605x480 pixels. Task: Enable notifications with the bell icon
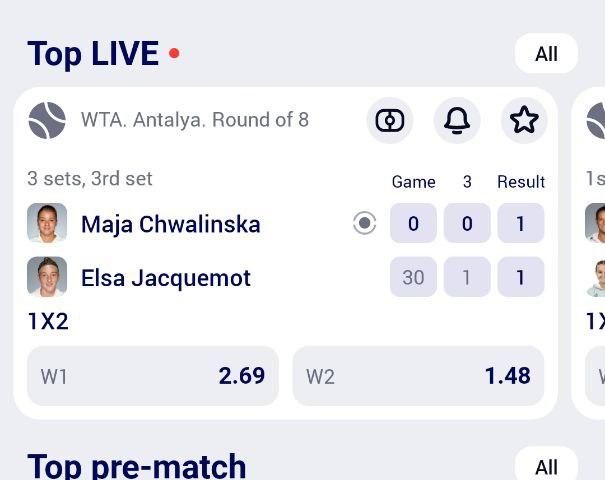[457, 120]
